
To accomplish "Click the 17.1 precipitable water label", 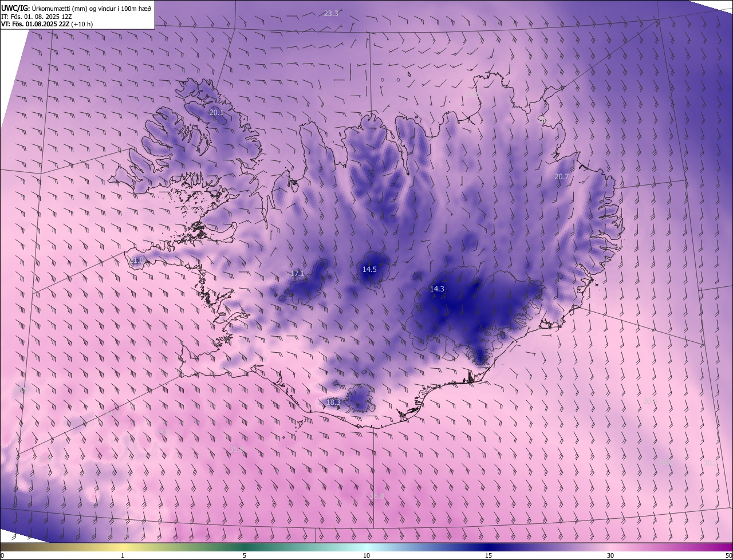I will point(297,274).
